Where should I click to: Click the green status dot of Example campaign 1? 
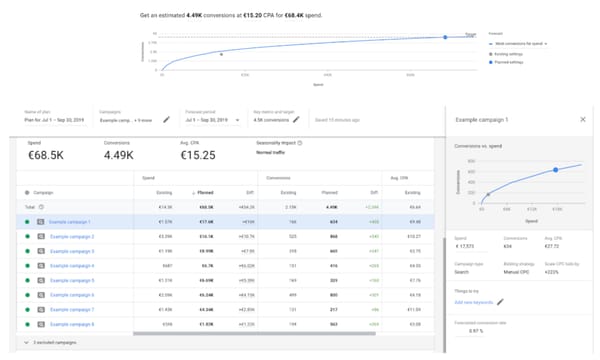point(27,222)
